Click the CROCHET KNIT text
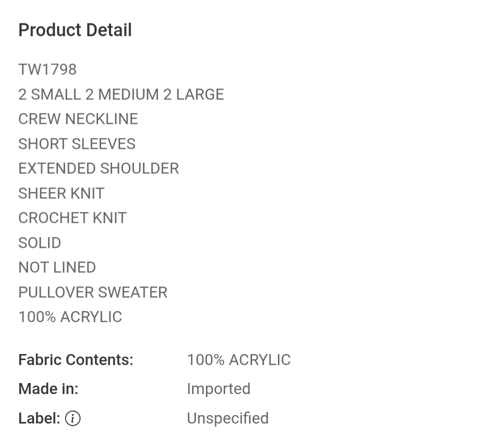Screen dimensions: 504x444 click(x=72, y=218)
